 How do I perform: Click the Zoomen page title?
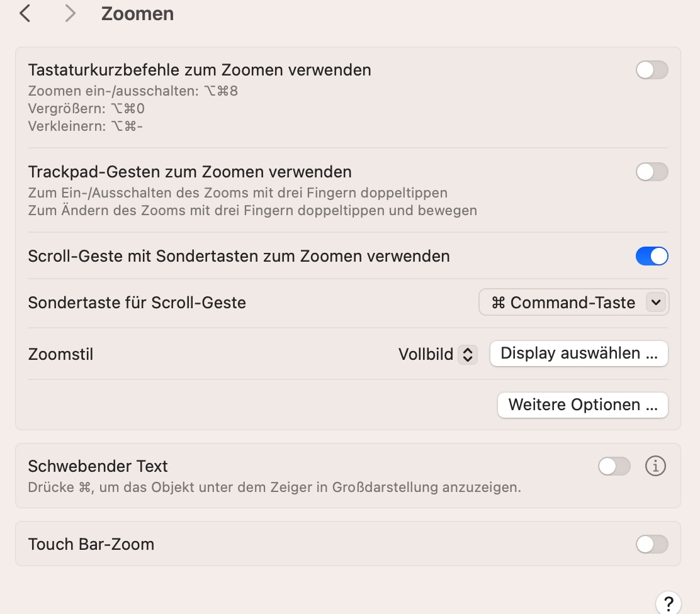point(137,14)
